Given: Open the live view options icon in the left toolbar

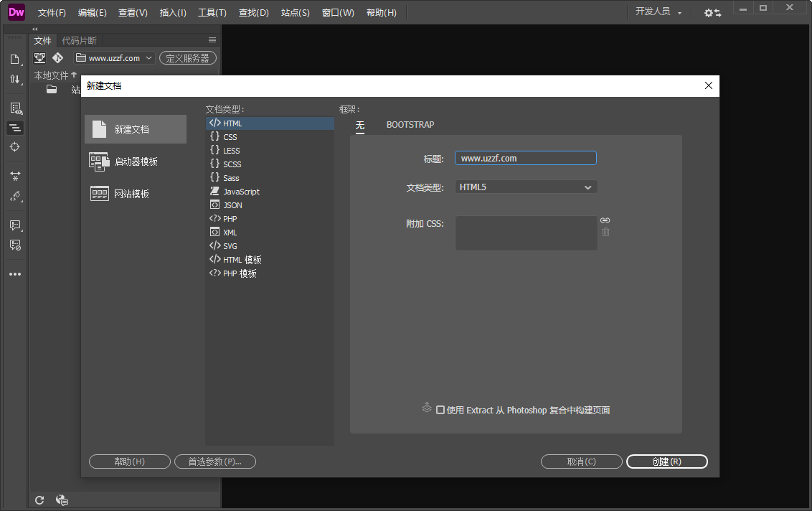Looking at the screenshot, I should [x=16, y=108].
